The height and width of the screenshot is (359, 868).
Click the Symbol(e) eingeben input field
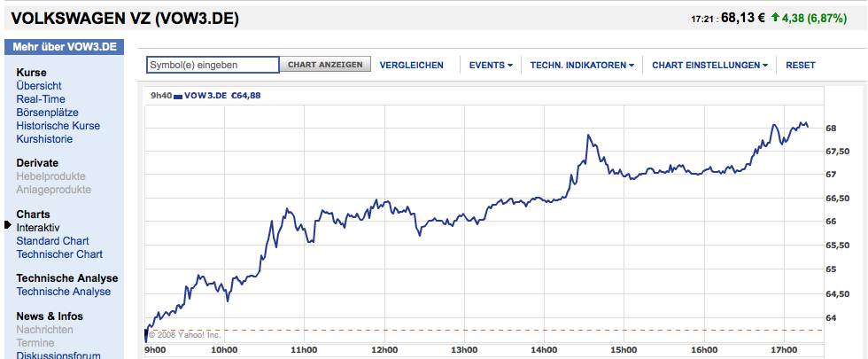point(213,65)
